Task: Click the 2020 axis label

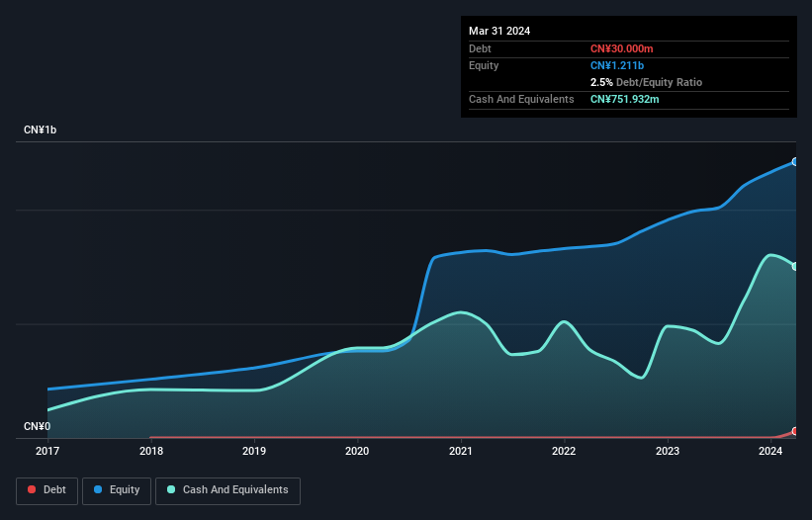Action: (x=357, y=451)
